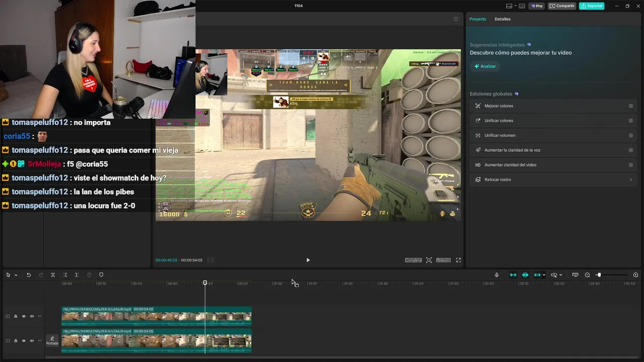Toggle auto snapping on timeline
644x362 pixels.
[x=525, y=275]
